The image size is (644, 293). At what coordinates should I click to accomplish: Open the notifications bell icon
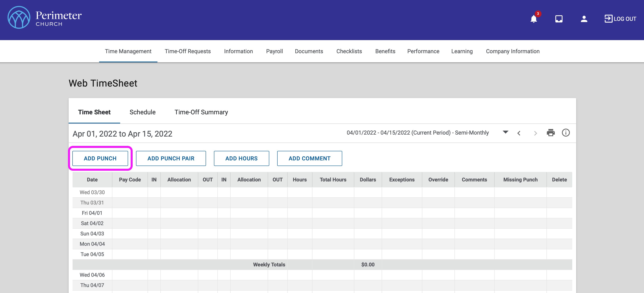tap(534, 19)
